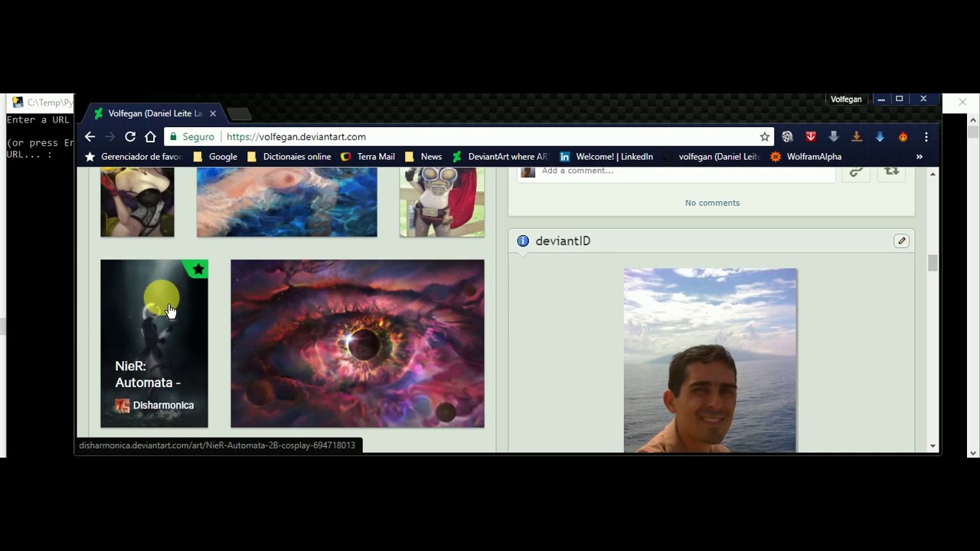This screenshot has width=980, height=551.
Task: Open the Dictionaies online bookmarks folder
Action: click(x=289, y=157)
